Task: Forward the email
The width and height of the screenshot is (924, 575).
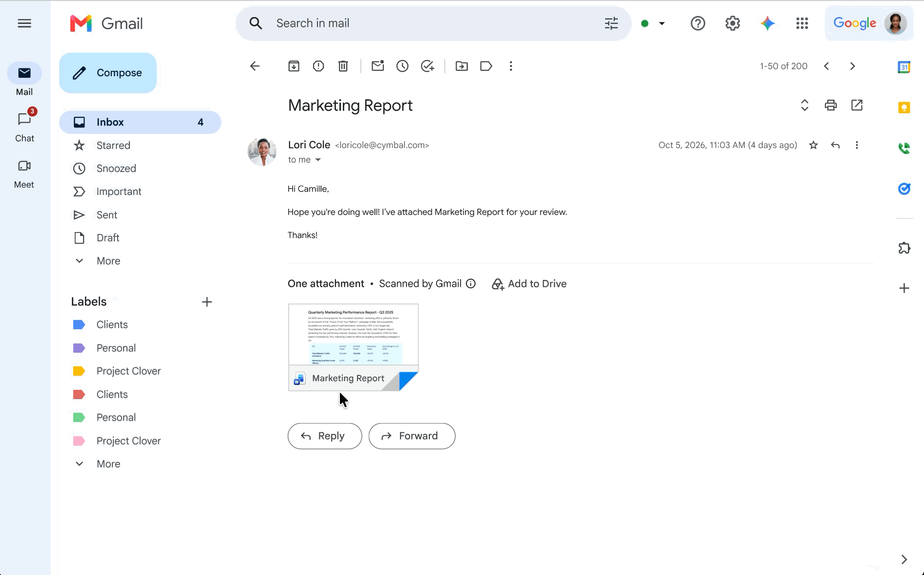Action: pos(412,436)
